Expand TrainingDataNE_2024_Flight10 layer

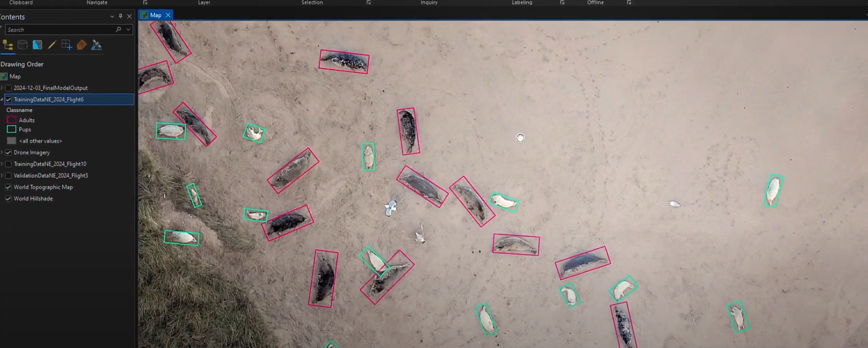click(2, 164)
